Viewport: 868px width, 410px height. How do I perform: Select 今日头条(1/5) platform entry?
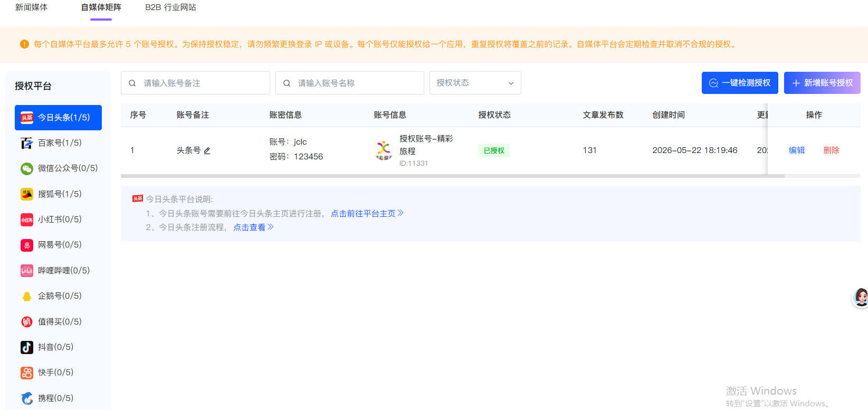[x=58, y=118]
